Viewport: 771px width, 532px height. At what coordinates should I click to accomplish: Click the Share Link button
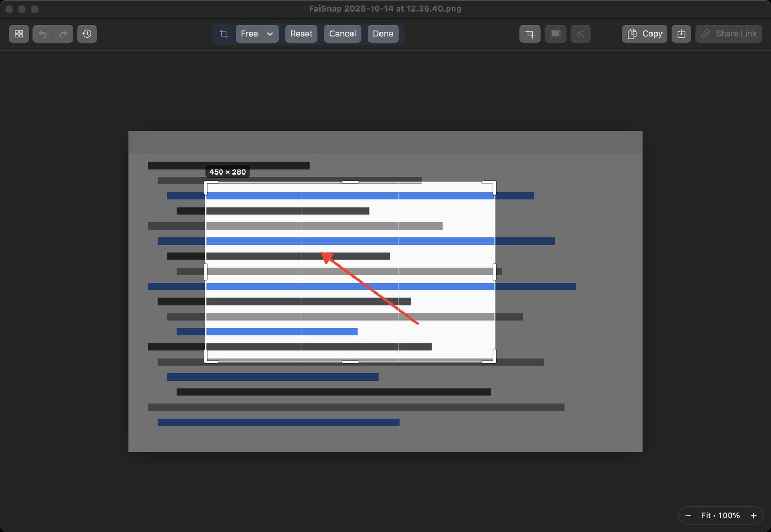coord(729,34)
